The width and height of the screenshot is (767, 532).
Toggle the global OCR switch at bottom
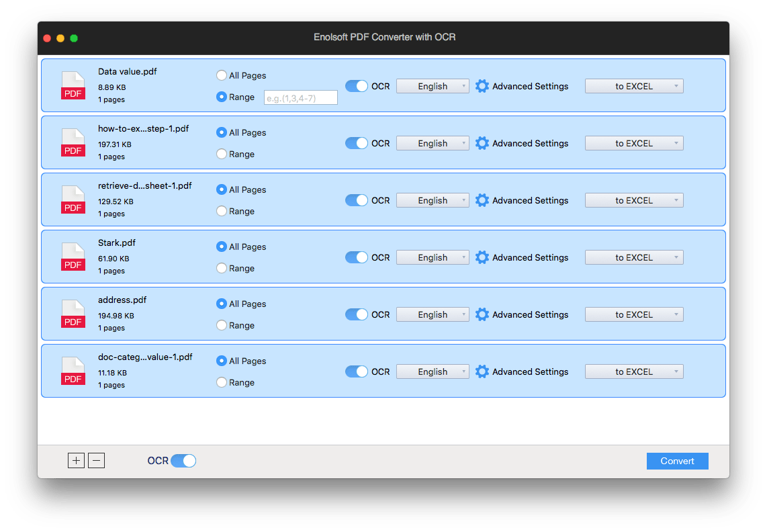[183, 461]
